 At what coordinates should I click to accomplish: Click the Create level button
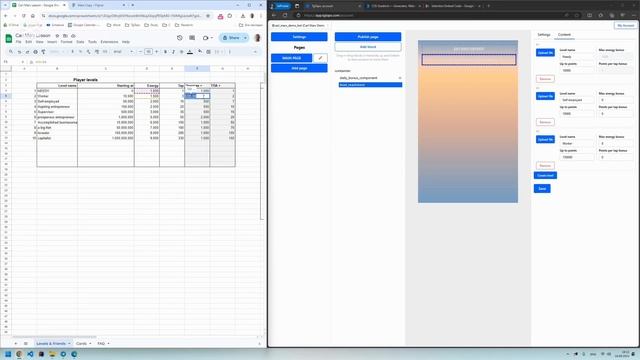pos(545,176)
